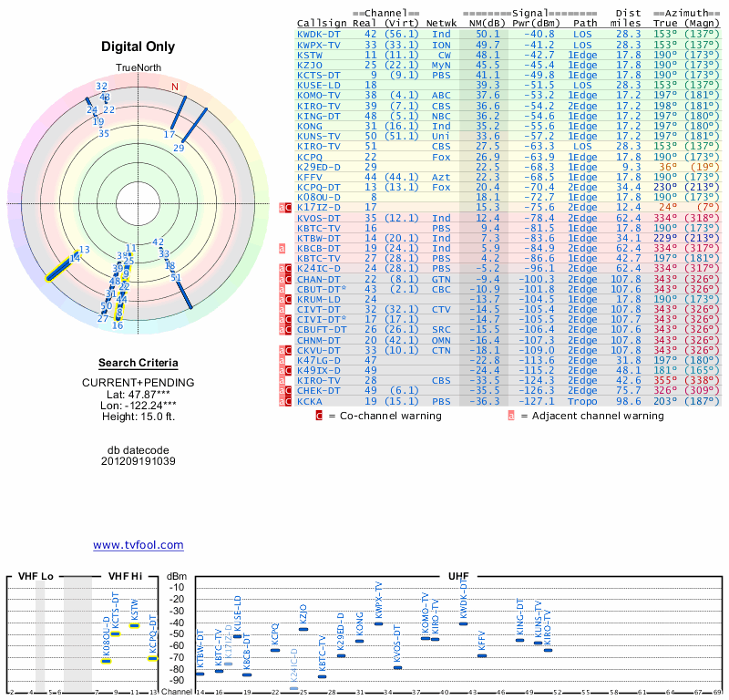Click the red C icon in the legend
The width and height of the screenshot is (729, 700).
(319, 416)
